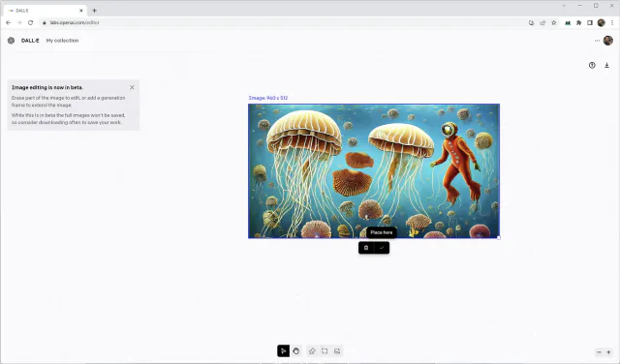Go to DALL·E home link

pyautogui.click(x=30, y=41)
